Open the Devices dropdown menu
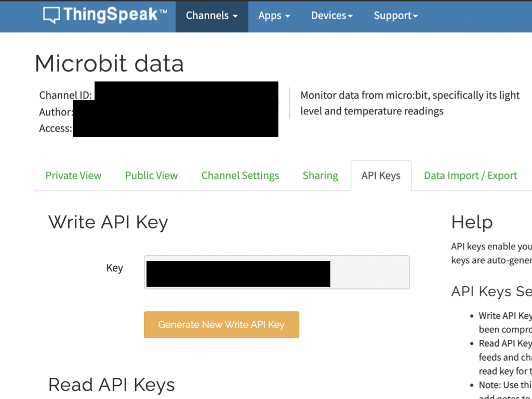 pyautogui.click(x=332, y=16)
